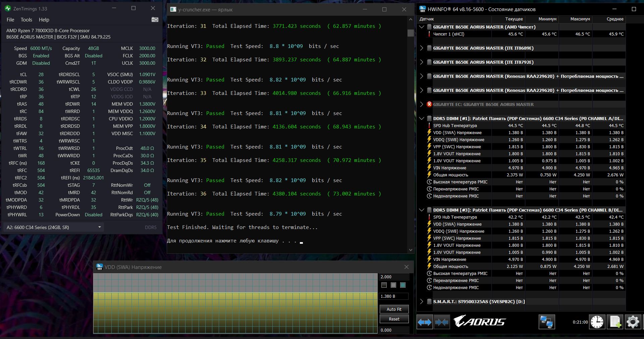The width and height of the screenshot is (644, 339).
Task: Click lightning icon of DIMM #3 VIN Напряжение
Action: pos(429,259)
